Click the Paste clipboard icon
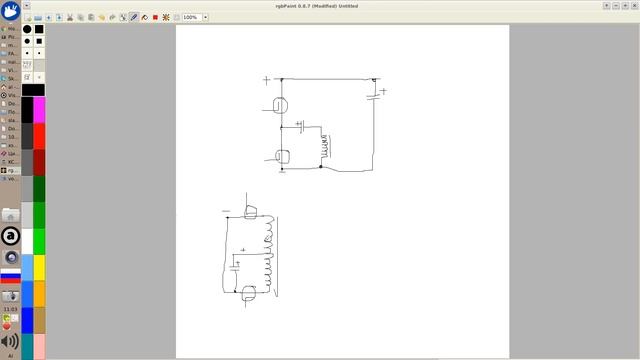This screenshot has width=640, height=360. [x=91, y=18]
